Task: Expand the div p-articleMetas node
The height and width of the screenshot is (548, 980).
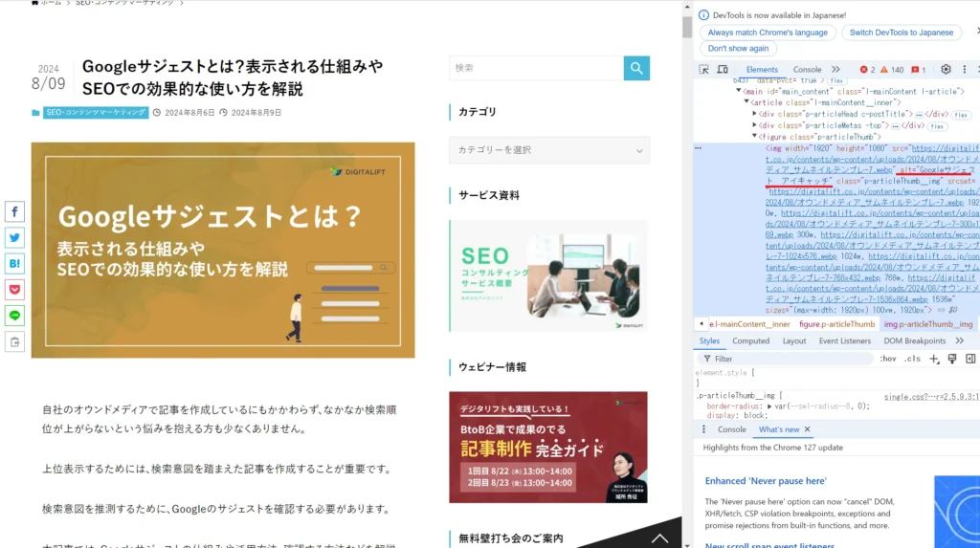Action: pyautogui.click(x=754, y=125)
